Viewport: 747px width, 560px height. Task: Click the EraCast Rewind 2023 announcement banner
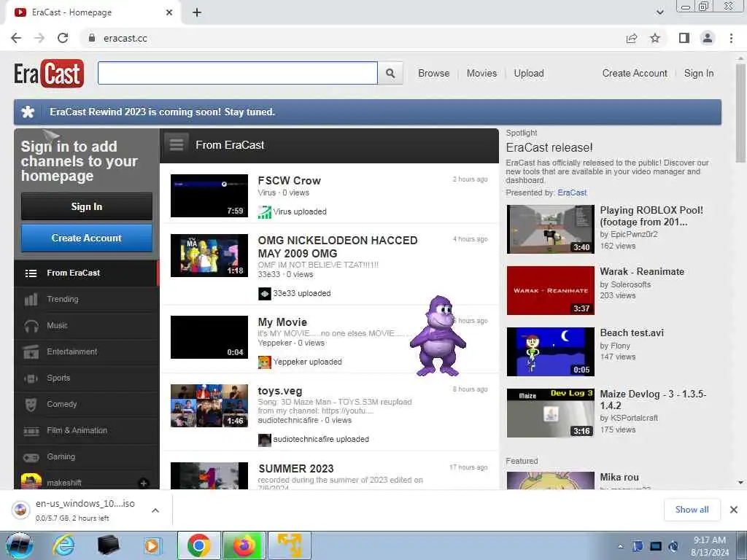point(368,112)
